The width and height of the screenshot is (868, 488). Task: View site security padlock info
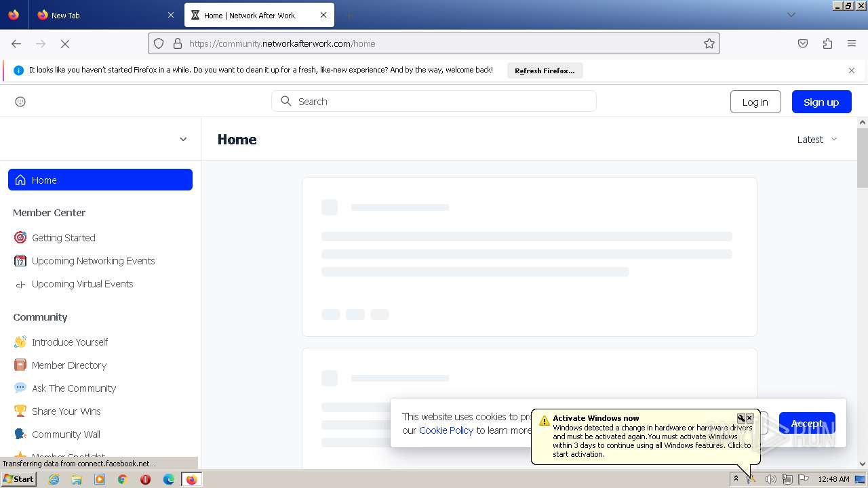click(x=178, y=43)
